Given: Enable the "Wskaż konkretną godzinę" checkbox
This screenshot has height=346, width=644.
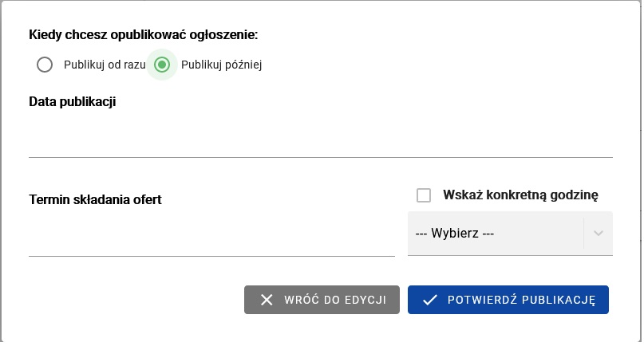Looking at the screenshot, I should point(424,195).
